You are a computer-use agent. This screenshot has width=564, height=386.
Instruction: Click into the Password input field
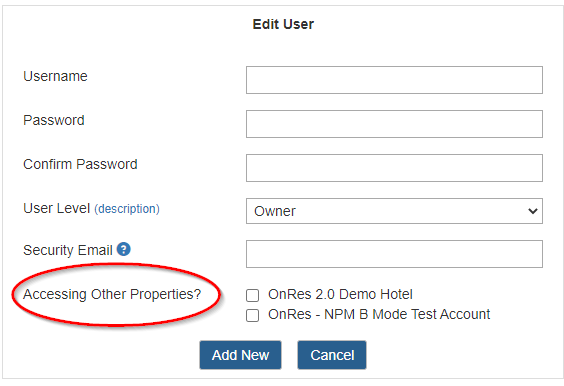pyautogui.click(x=394, y=124)
